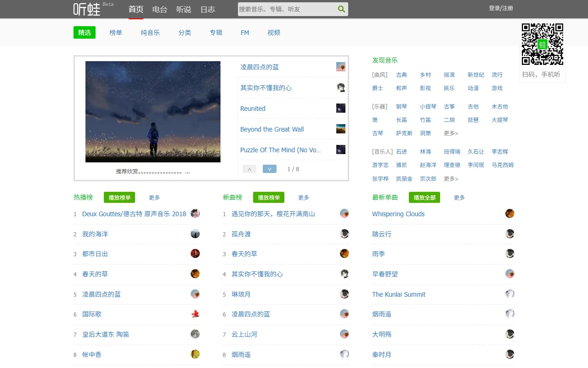Screen dimensions: 588x368
Task: Click the 播放全部 button for 最新单曲
Action: coord(424,197)
